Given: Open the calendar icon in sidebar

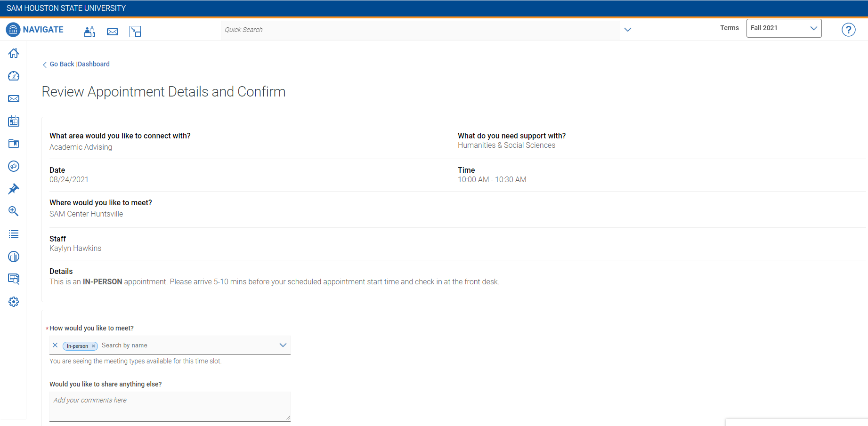Looking at the screenshot, I should coord(14,121).
